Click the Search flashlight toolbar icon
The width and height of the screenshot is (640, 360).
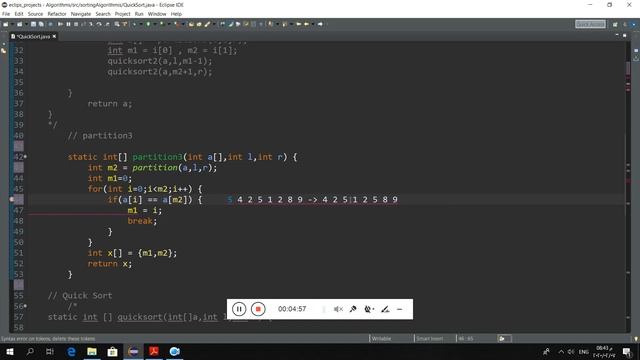tap(207, 24)
